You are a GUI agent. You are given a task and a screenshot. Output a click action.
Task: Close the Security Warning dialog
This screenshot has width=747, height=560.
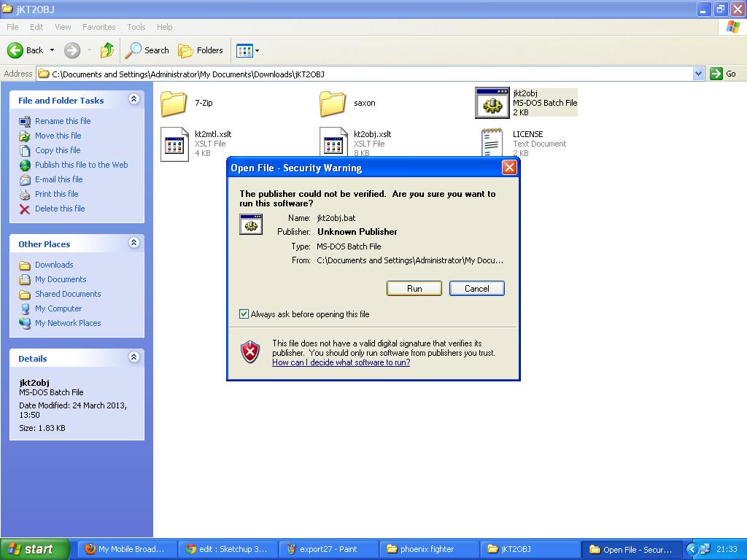(x=509, y=168)
